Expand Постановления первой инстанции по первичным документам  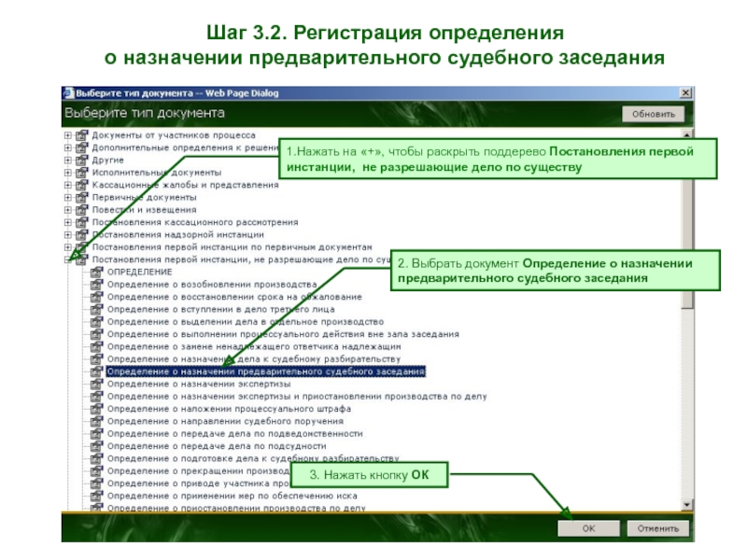(x=67, y=246)
